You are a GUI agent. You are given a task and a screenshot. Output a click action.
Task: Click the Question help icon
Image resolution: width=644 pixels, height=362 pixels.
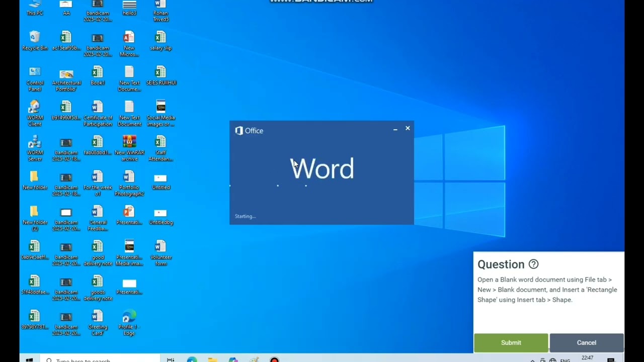point(533,264)
